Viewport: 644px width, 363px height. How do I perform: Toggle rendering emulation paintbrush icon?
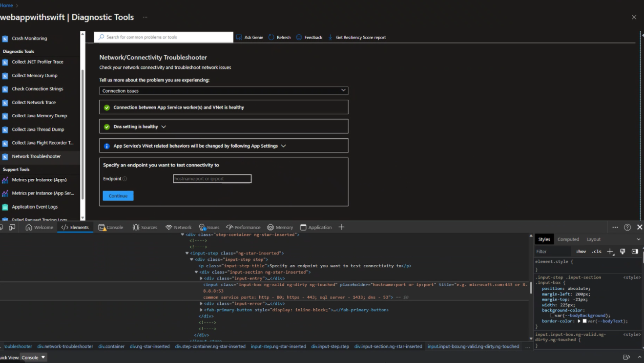623,251
